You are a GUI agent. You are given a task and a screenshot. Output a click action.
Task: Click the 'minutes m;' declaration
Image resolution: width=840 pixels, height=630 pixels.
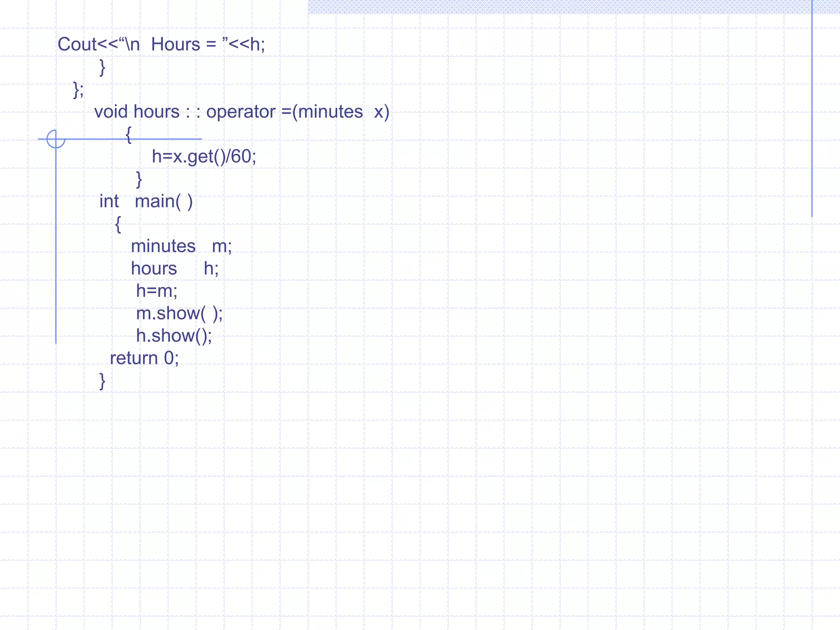pyautogui.click(x=181, y=246)
